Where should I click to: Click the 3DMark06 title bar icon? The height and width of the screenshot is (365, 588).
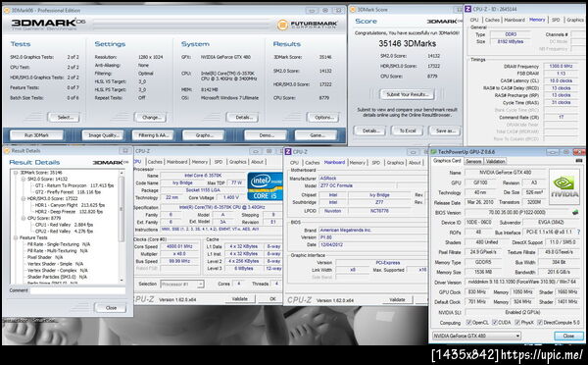coord(7,11)
